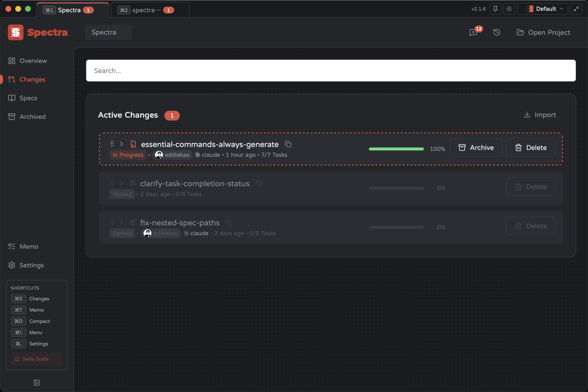The height and width of the screenshot is (392, 588).
Task: Click the Import icon above Active Changes
Action: click(527, 115)
